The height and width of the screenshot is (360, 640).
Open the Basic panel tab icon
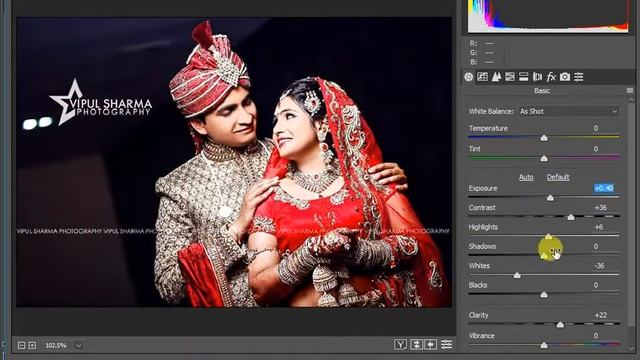point(469,77)
